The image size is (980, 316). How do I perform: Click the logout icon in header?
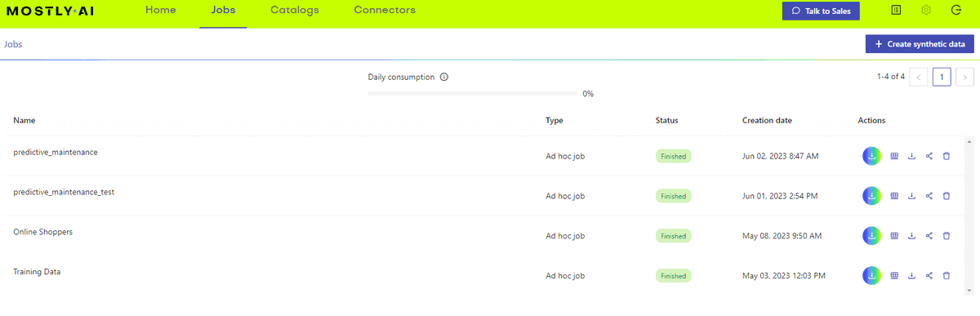956,11
